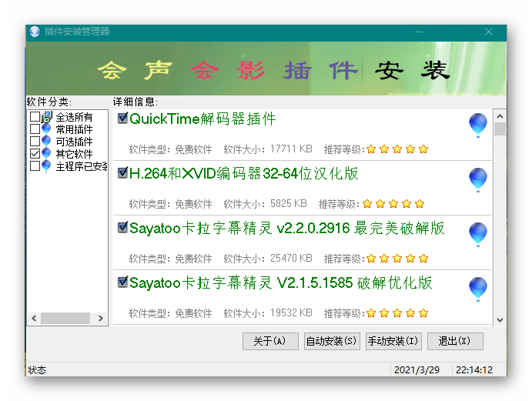Uncheck the QuickTime解码器插件 checkbox

point(122,118)
